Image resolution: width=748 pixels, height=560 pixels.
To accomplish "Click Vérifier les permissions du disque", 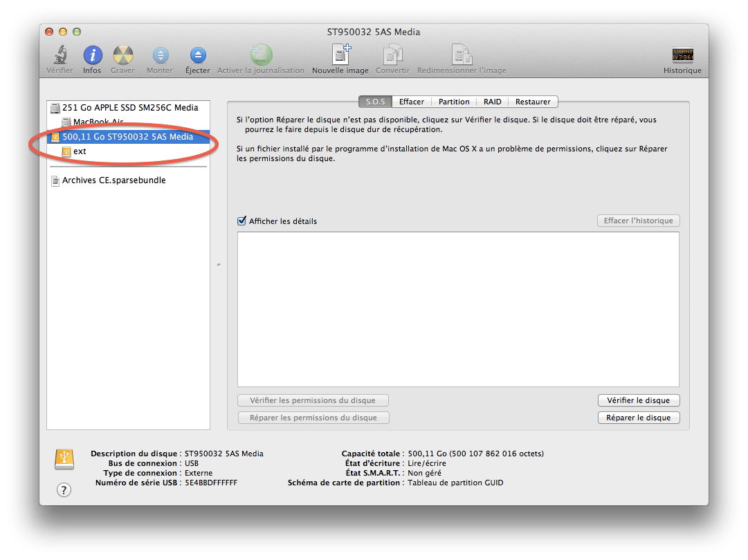I will click(x=313, y=400).
